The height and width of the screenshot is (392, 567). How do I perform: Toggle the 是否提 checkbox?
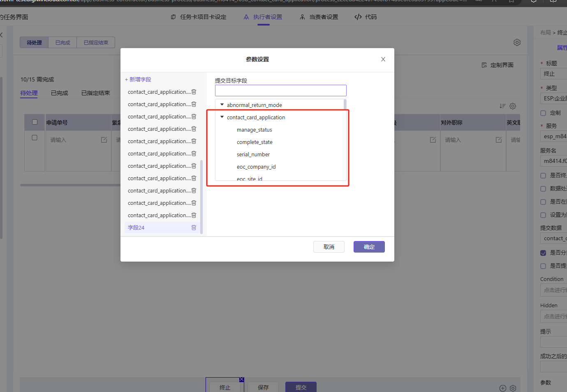[543, 266]
